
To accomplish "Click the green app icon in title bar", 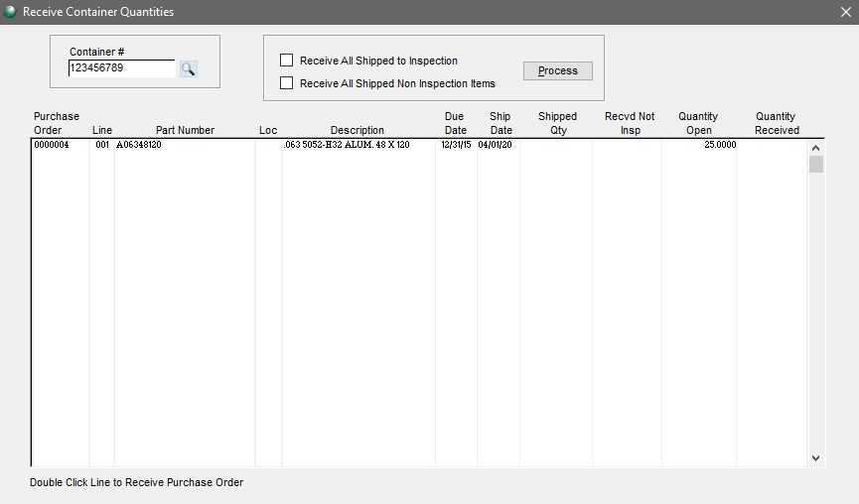I will (10, 11).
